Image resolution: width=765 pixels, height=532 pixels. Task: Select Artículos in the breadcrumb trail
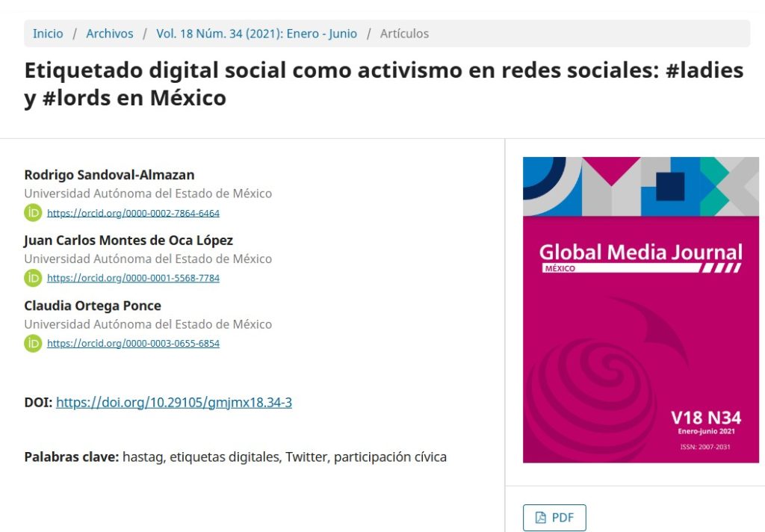point(404,33)
